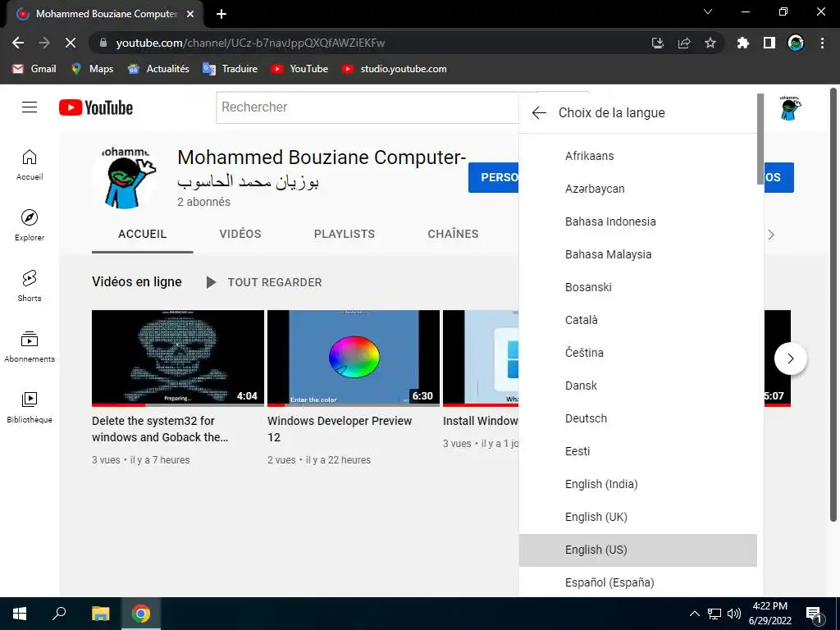840x630 pixels.
Task: Open Bibliothèque in the sidebar
Action: click(30, 407)
